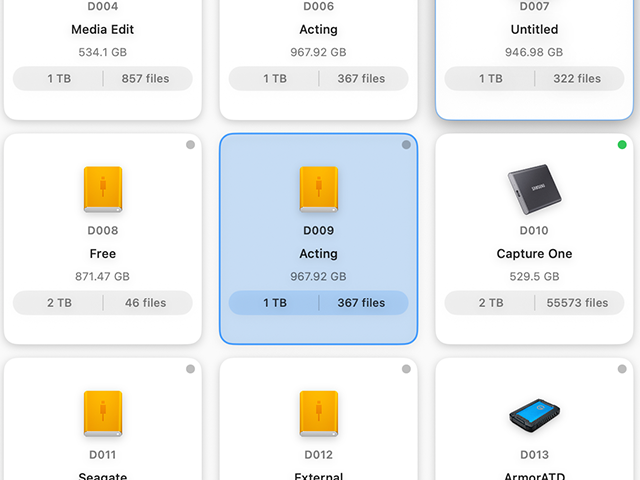Click the gray status dot on D008

pos(190,144)
